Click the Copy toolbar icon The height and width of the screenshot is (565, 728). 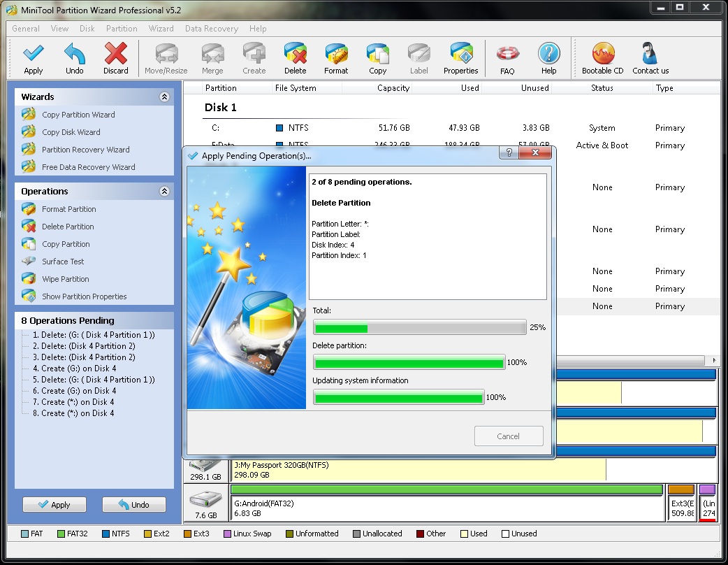(x=377, y=54)
